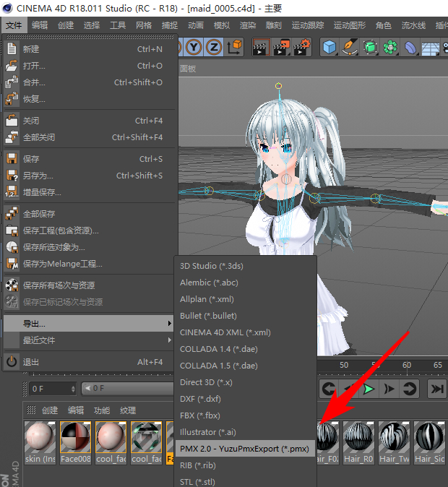Viewport: 448px width, 487px height.
Task: Choose Direct 3D (*.x) export
Action: tap(246, 382)
